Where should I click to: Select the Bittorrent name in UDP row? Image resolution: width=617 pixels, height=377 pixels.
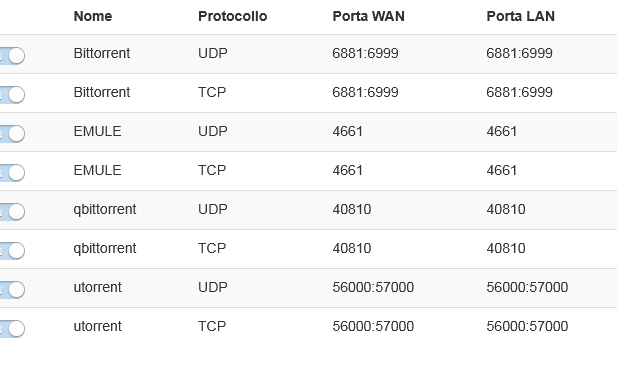coord(102,53)
